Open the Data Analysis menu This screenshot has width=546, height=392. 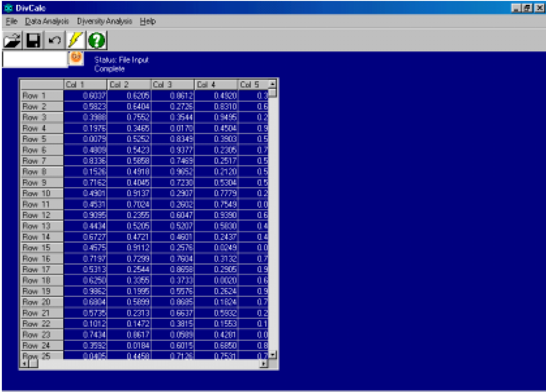(x=47, y=21)
